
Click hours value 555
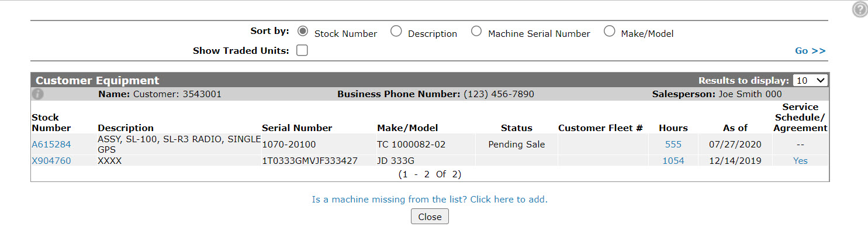tap(673, 145)
